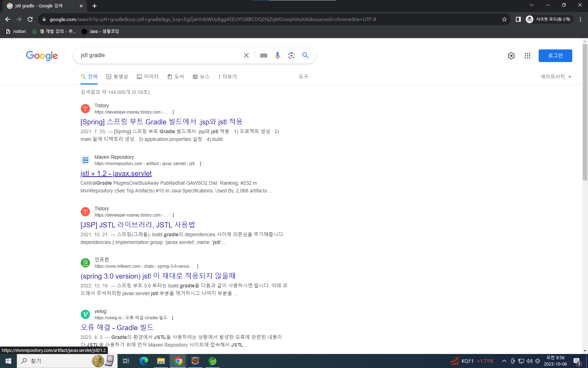Open the notion bookmark

coord(16,32)
